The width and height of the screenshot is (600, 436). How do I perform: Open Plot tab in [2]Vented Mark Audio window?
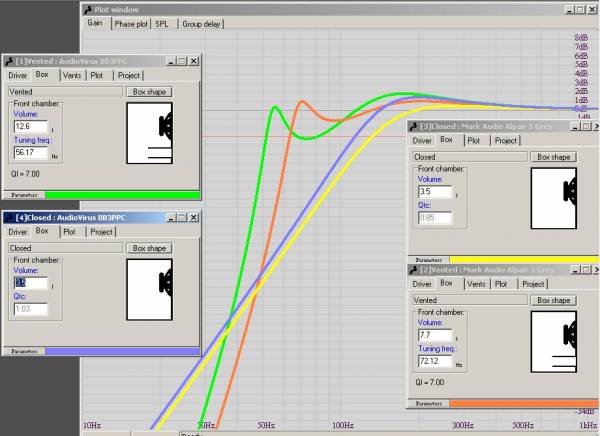(x=501, y=284)
